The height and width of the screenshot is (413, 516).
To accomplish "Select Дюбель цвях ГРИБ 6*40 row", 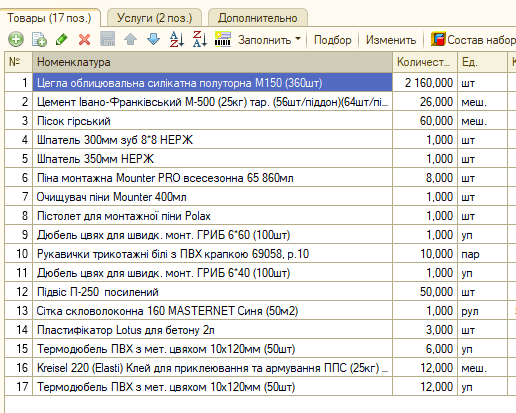I will pyautogui.click(x=212, y=273).
